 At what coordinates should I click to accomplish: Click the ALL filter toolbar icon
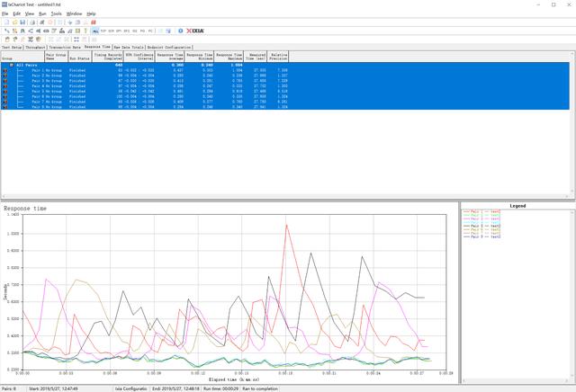tap(96, 31)
